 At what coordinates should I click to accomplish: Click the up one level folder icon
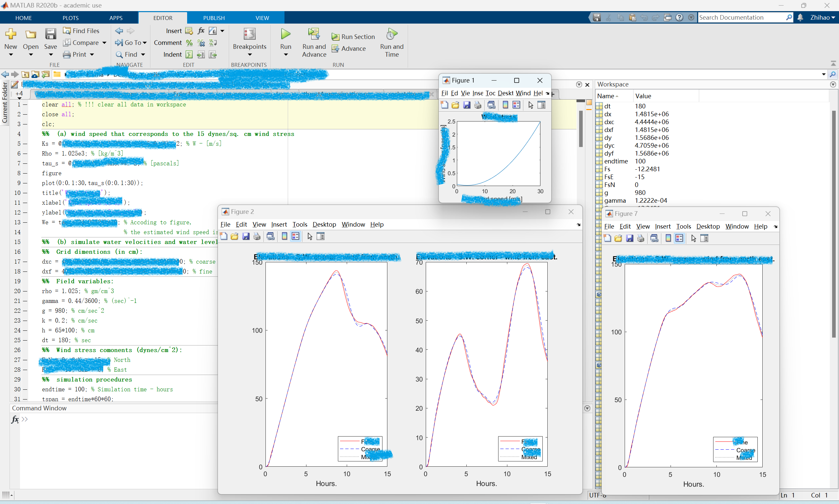point(25,74)
